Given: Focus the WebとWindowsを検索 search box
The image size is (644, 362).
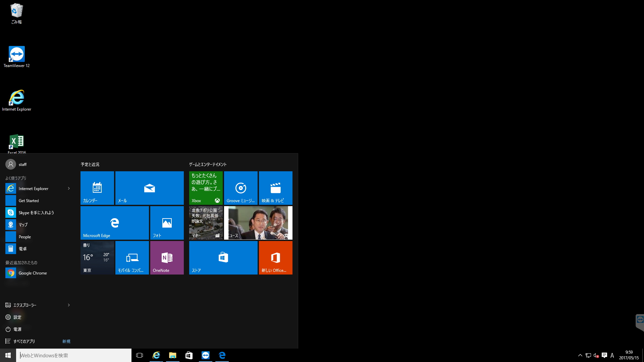Looking at the screenshot, I should (74, 355).
